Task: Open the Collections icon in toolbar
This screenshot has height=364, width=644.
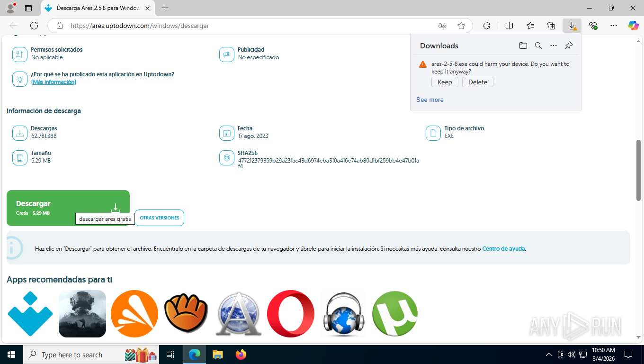Action: coord(551,26)
